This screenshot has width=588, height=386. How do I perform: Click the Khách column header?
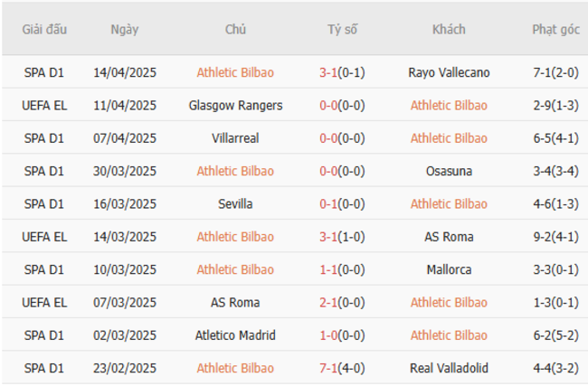click(x=449, y=30)
